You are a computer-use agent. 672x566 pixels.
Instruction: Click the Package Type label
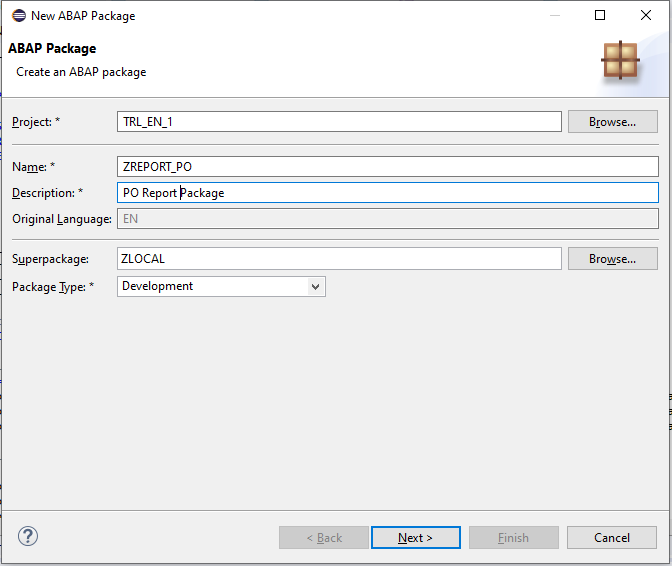[x=53, y=287]
